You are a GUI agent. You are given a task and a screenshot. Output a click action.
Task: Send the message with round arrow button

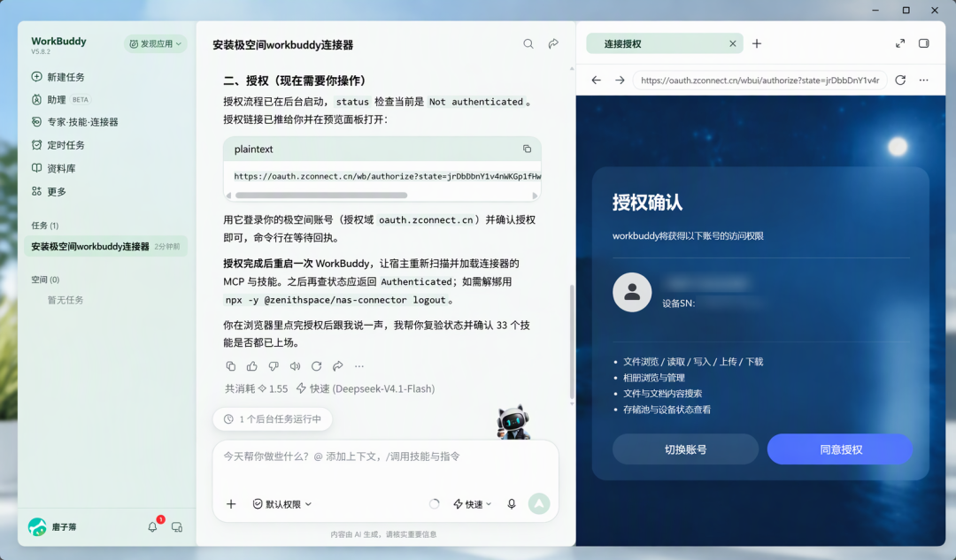539,504
